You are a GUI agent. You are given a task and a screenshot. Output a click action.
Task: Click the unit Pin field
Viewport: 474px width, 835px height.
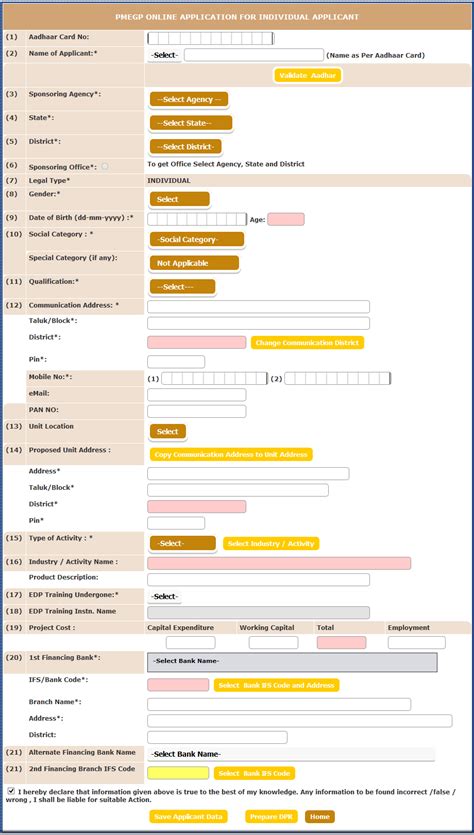(x=176, y=523)
